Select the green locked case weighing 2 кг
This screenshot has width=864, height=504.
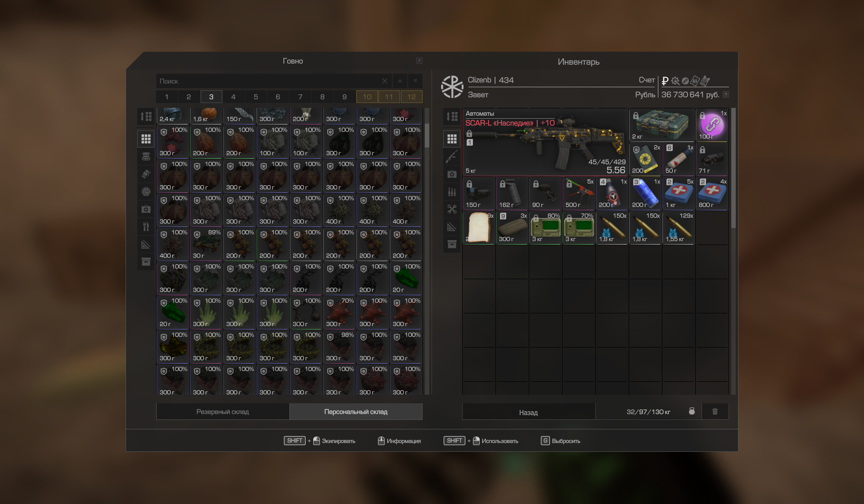662,125
